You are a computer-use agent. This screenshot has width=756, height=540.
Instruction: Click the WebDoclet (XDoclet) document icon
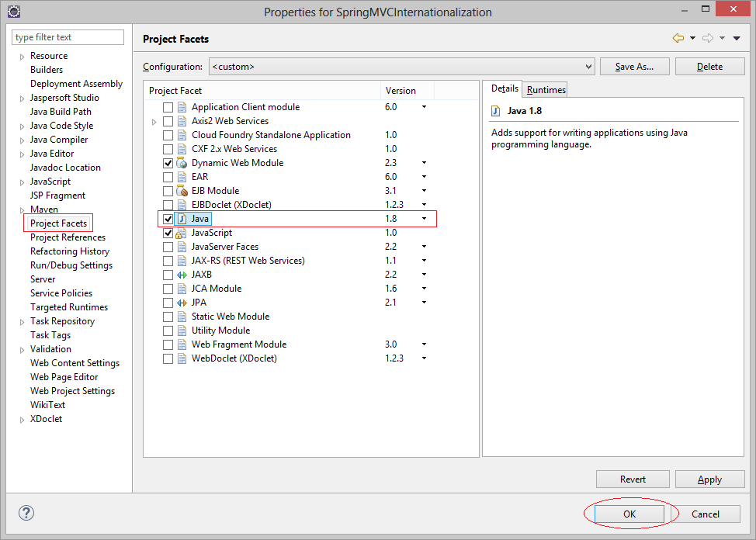coord(182,358)
